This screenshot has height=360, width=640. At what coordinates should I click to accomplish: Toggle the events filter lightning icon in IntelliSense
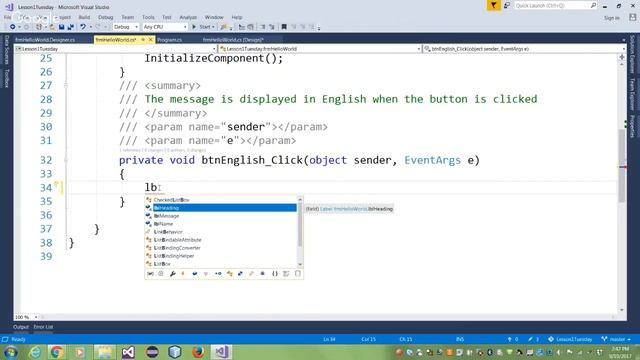point(183,274)
